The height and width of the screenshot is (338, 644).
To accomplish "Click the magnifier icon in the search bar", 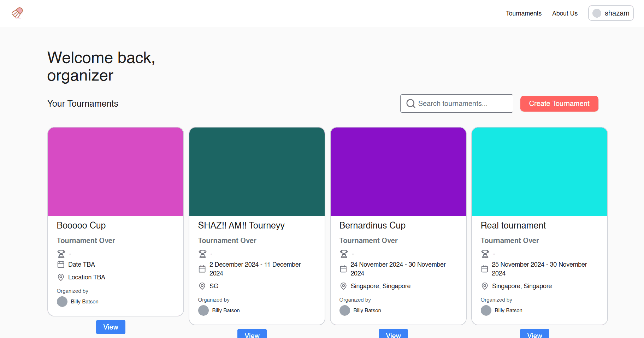I will tap(410, 103).
